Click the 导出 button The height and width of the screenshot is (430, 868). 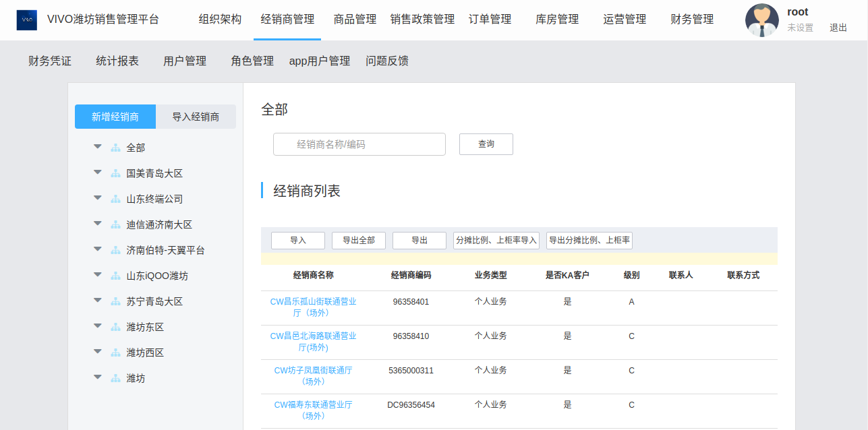tap(419, 241)
